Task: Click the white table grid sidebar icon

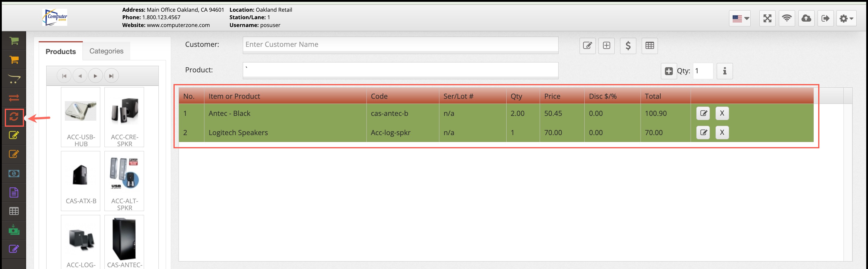Action: point(14,211)
